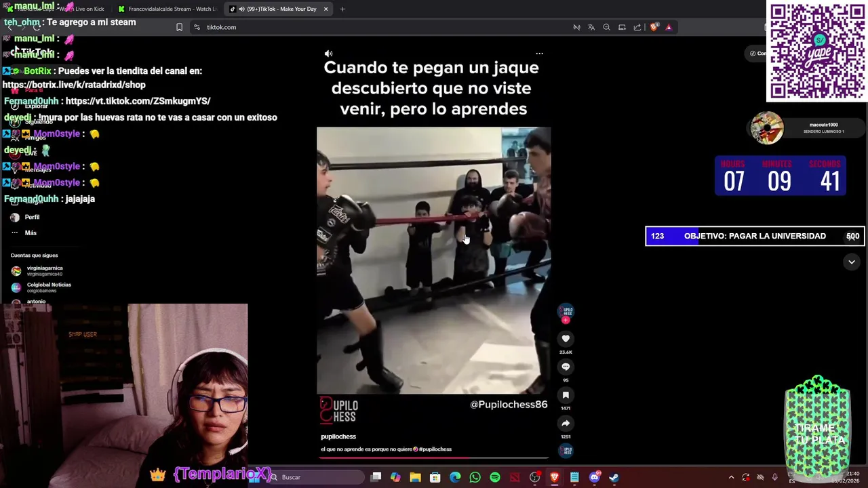Open Task View on the taskbar

[x=376, y=477]
